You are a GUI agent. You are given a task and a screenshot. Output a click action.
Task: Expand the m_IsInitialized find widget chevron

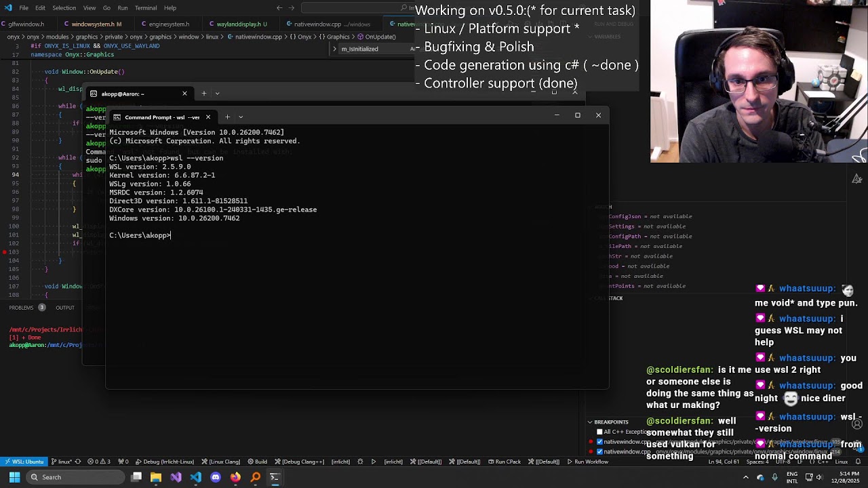click(334, 49)
